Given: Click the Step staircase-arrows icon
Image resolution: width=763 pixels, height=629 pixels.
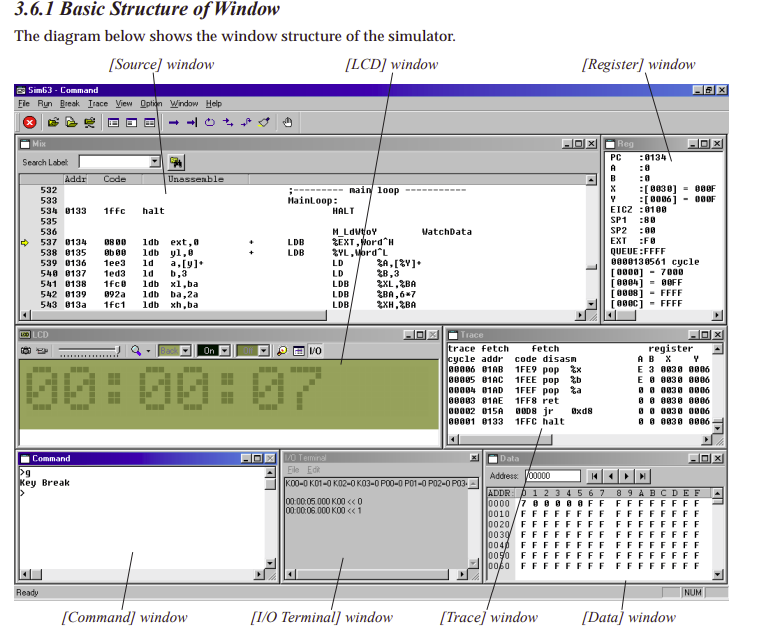Looking at the screenshot, I should point(228,123).
